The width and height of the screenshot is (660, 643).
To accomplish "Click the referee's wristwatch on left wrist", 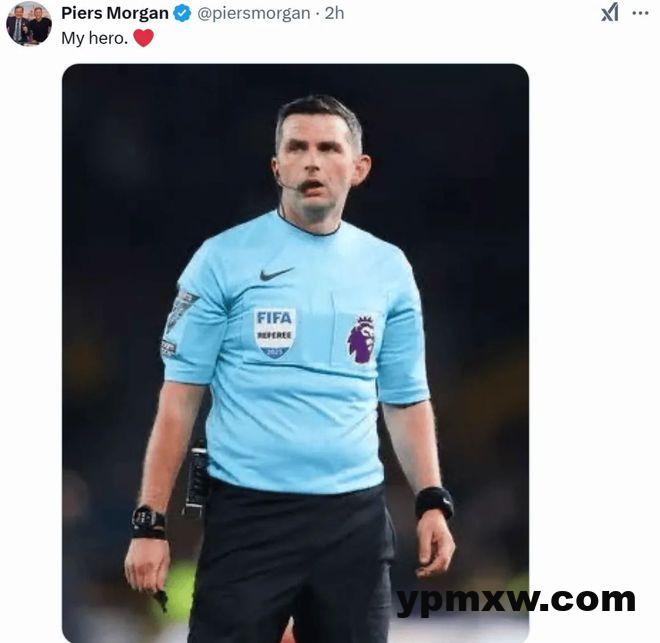I will (148, 522).
